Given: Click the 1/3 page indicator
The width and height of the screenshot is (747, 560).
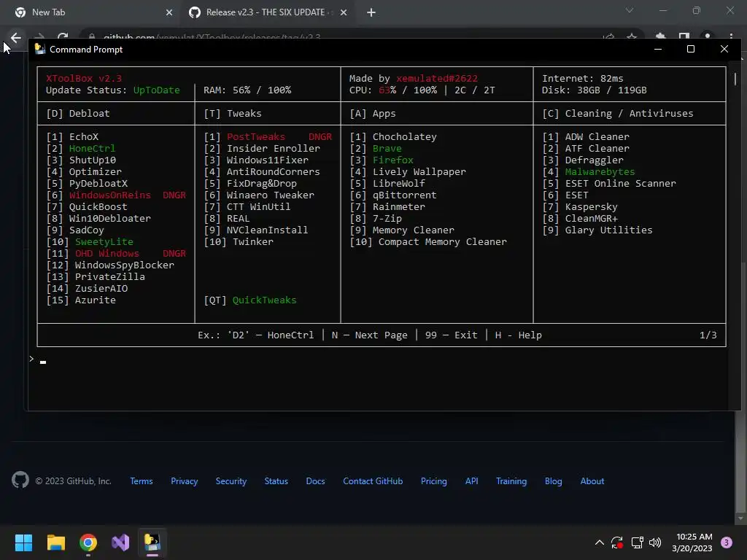Looking at the screenshot, I should point(708,335).
